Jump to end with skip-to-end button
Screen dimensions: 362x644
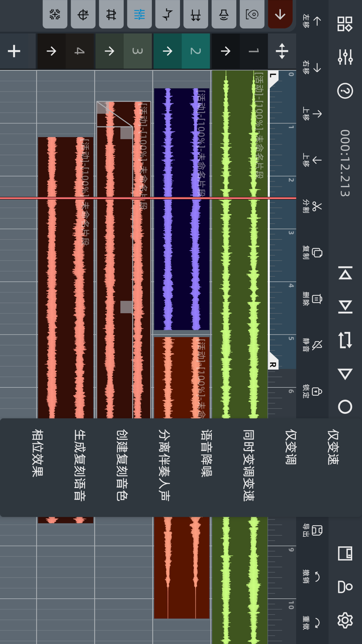[x=345, y=307]
